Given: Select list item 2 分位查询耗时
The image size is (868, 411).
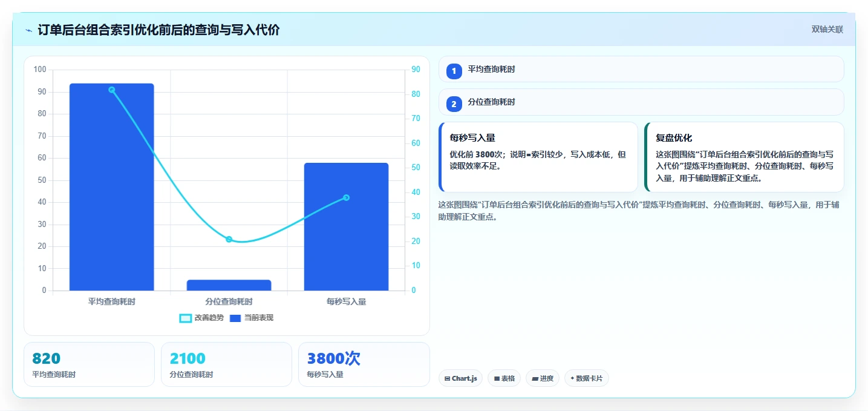Looking at the screenshot, I should pos(641,102).
